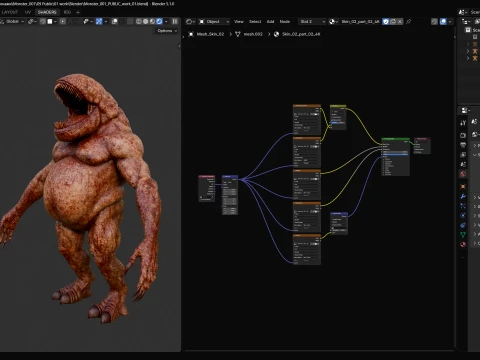Open the outliner display mode dropdown
Viewport: 480px width, 360px height.
[x=466, y=22]
